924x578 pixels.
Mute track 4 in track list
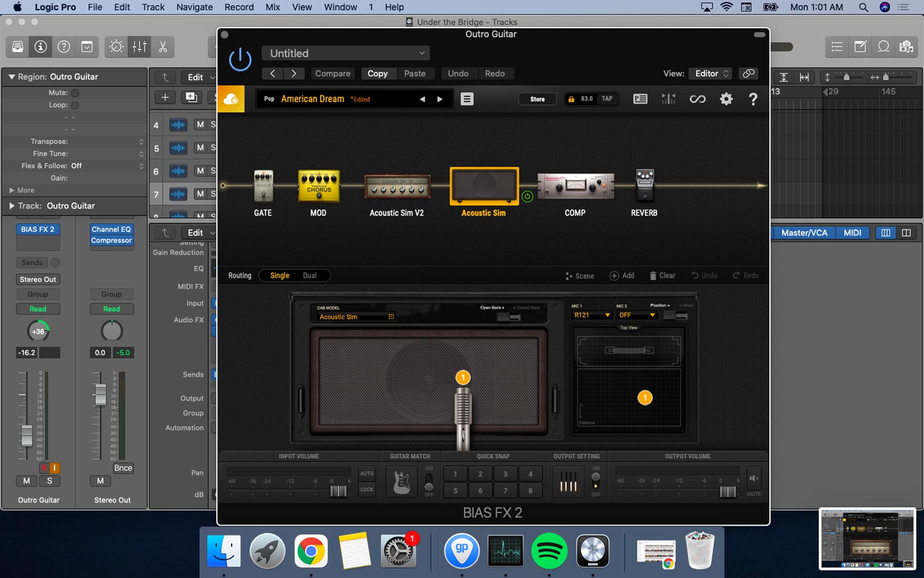pyautogui.click(x=200, y=124)
